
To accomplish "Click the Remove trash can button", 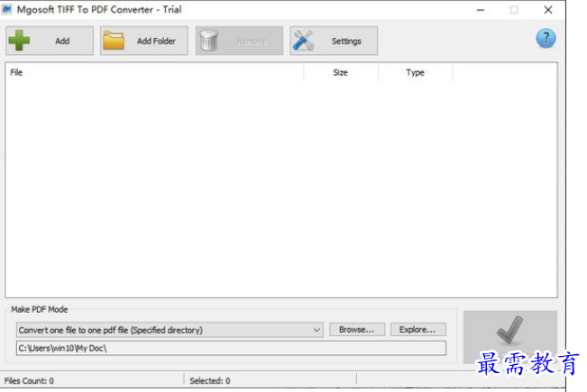I will [239, 41].
